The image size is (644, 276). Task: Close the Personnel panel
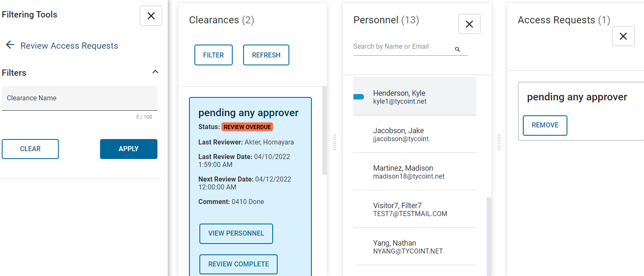pyautogui.click(x=469, y=24)
